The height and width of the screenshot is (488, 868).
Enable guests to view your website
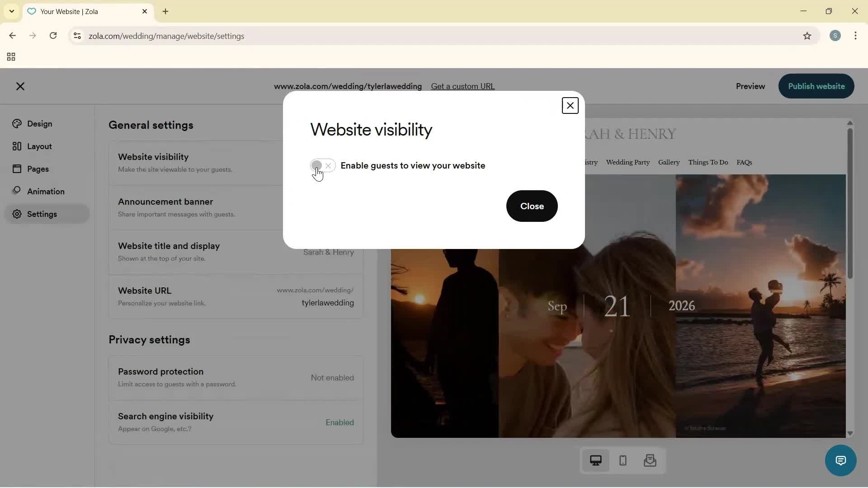pos(322,165)
